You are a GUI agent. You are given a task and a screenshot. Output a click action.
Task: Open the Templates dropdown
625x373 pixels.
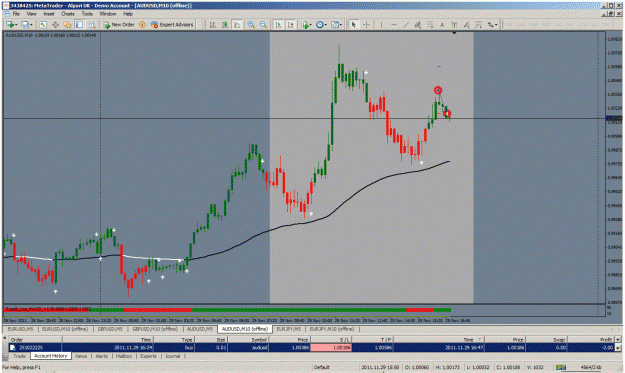pos(336,25)
